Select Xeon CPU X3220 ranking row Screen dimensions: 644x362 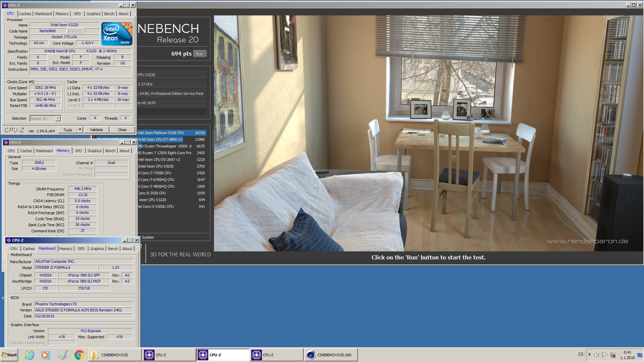click(172, 200)
